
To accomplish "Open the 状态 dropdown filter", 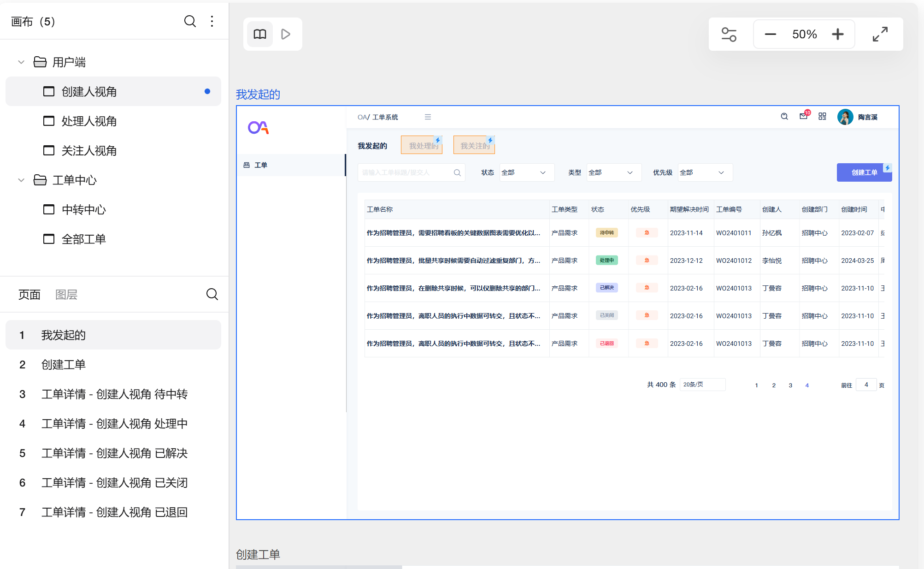I will coord(526,172).
